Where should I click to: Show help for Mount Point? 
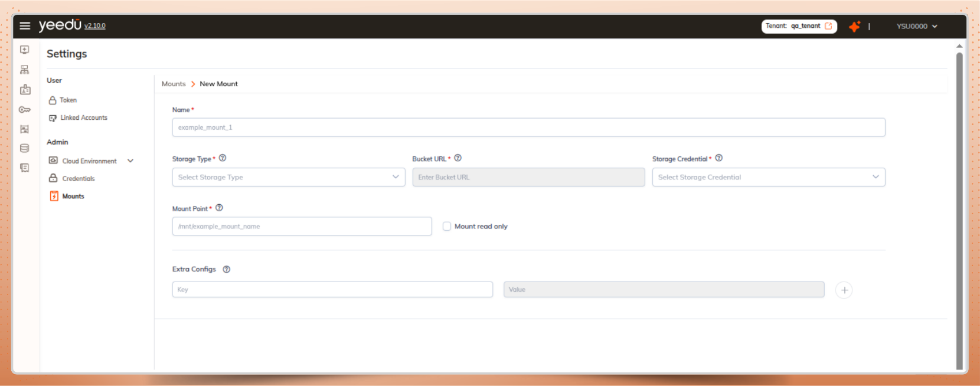click(x=219, y=208)
